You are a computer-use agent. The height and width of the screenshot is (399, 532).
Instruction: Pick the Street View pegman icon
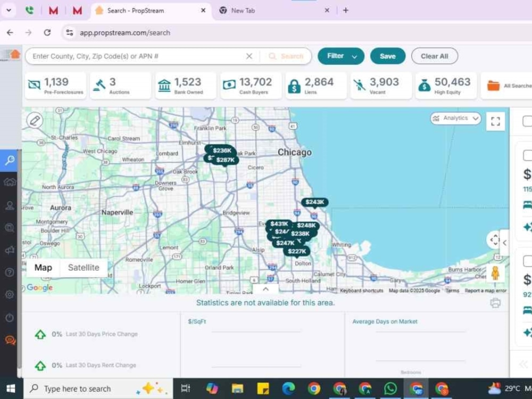[495, 273]
